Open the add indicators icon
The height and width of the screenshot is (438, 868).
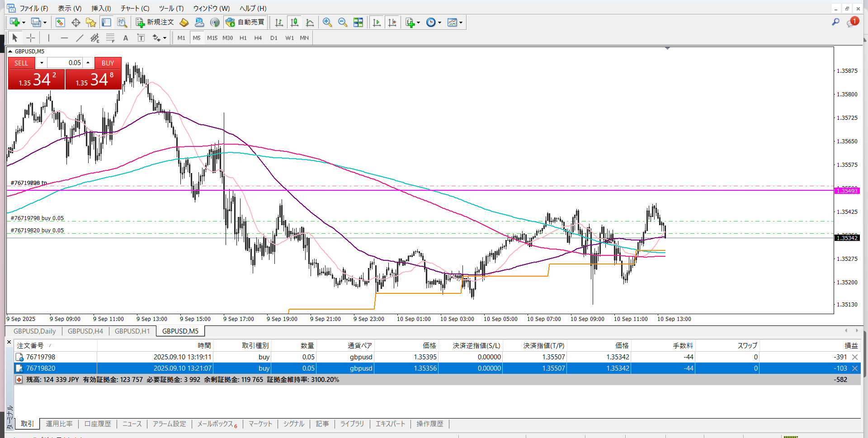point(410,22)
